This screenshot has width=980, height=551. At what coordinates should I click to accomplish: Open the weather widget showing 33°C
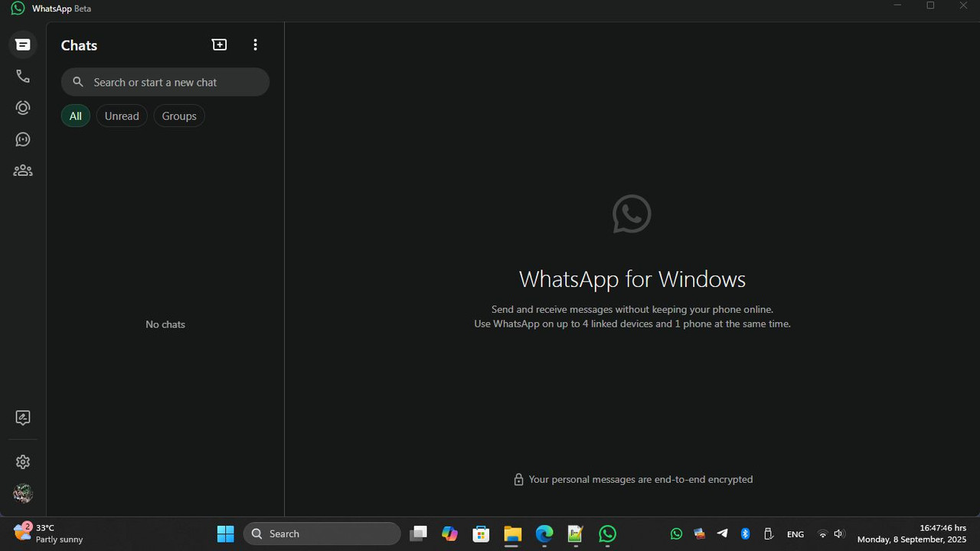pyautogui.click(x=49, y=533)
